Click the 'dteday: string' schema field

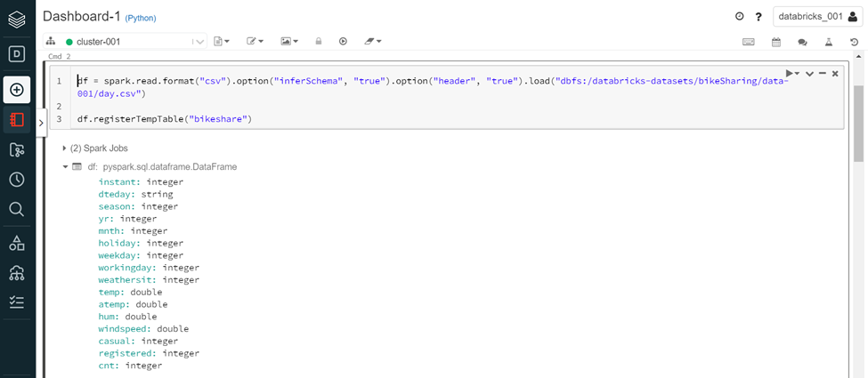point(135,194)
